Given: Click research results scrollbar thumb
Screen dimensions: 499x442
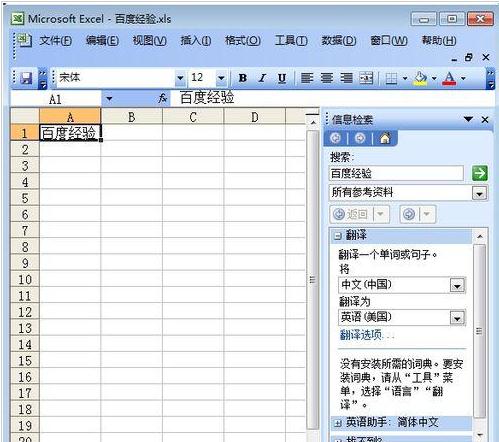Looking at the screenshot, I should (479, 331).
